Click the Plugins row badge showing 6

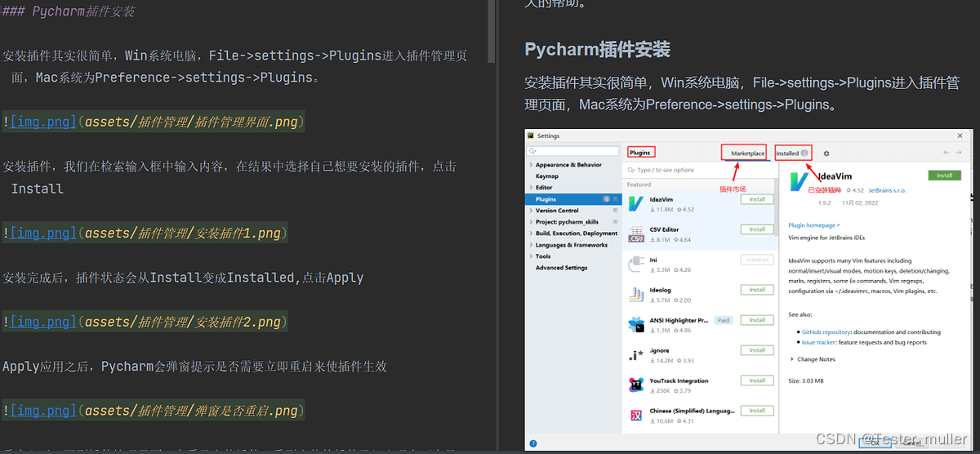coord(606,199)
